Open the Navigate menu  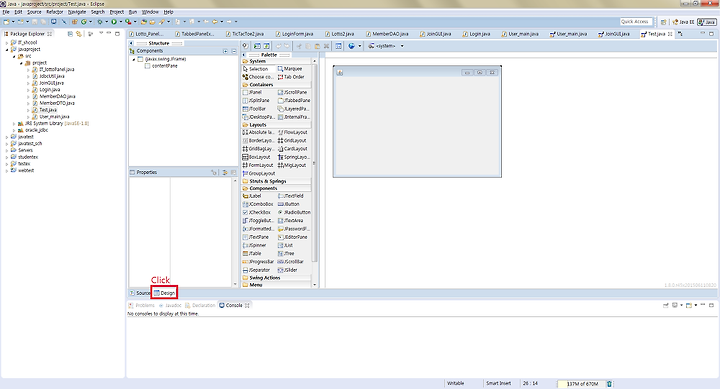(77, 12)
